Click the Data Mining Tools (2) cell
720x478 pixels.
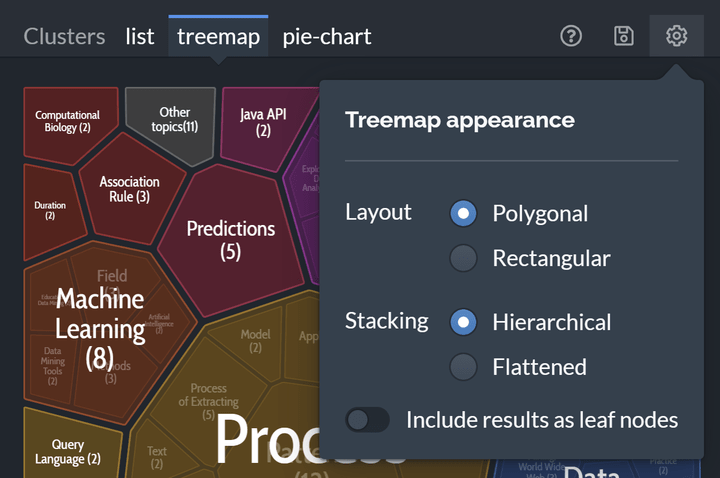(x=52, y=366)
